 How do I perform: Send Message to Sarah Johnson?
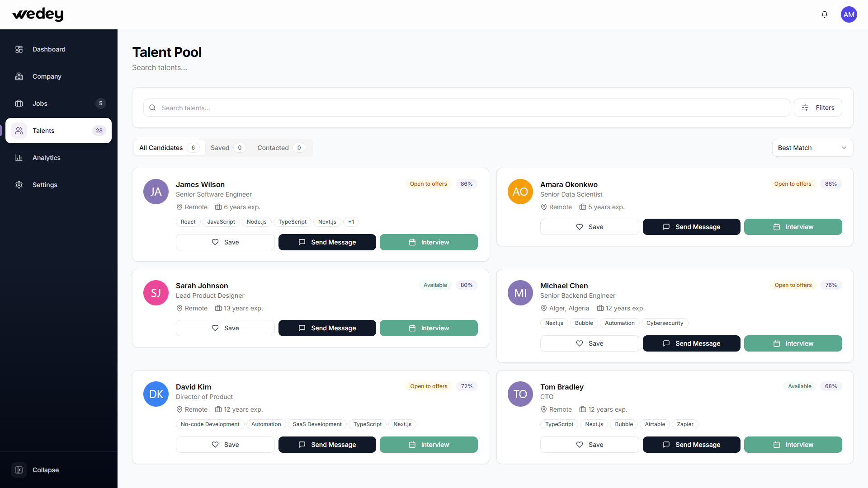click(x=327, y=328)
